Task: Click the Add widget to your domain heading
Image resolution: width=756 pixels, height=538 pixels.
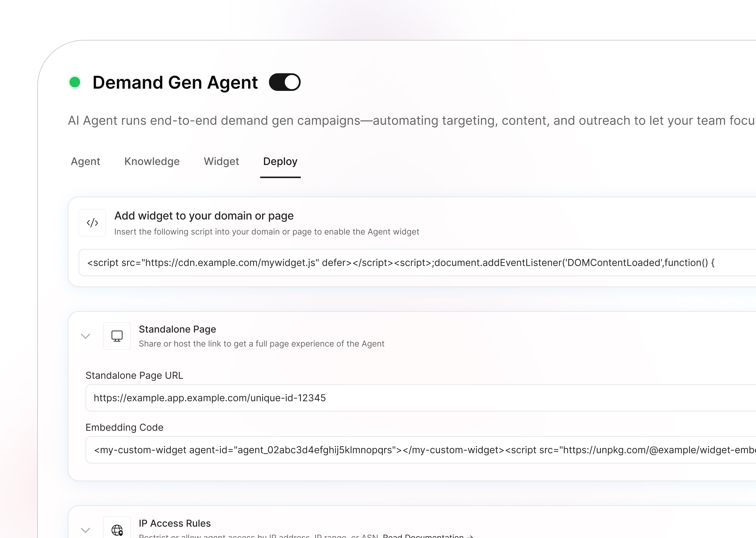Action: click(204, 216)
